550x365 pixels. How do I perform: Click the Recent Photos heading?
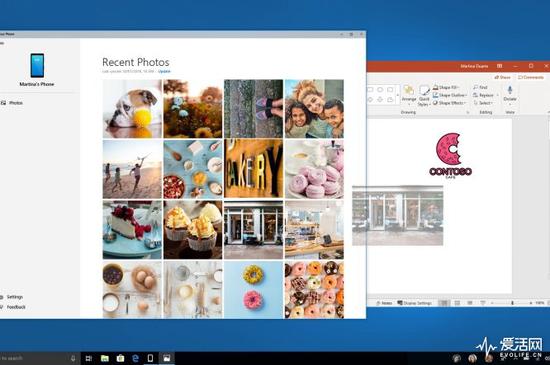[x=136, y=62]
